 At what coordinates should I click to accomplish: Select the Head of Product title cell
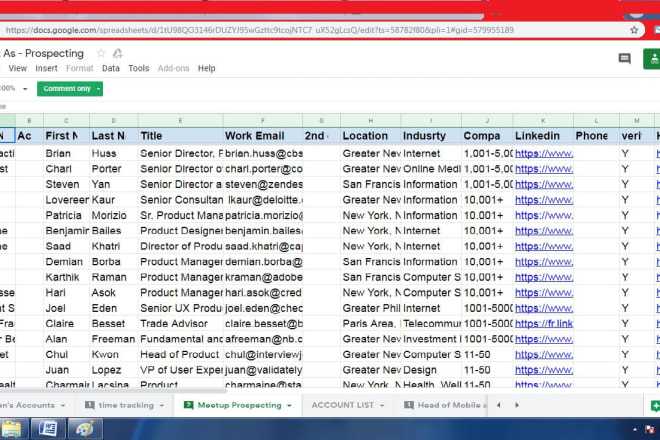click(x=181, y=355)
